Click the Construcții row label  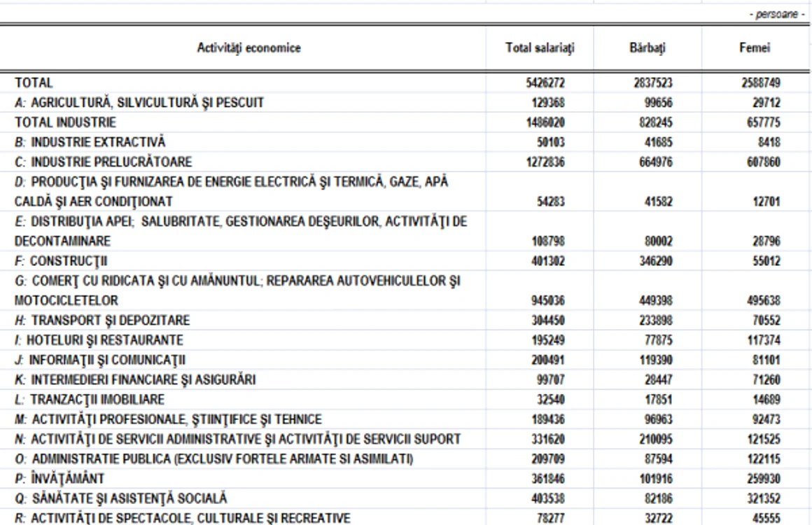[x=61, y=261]
